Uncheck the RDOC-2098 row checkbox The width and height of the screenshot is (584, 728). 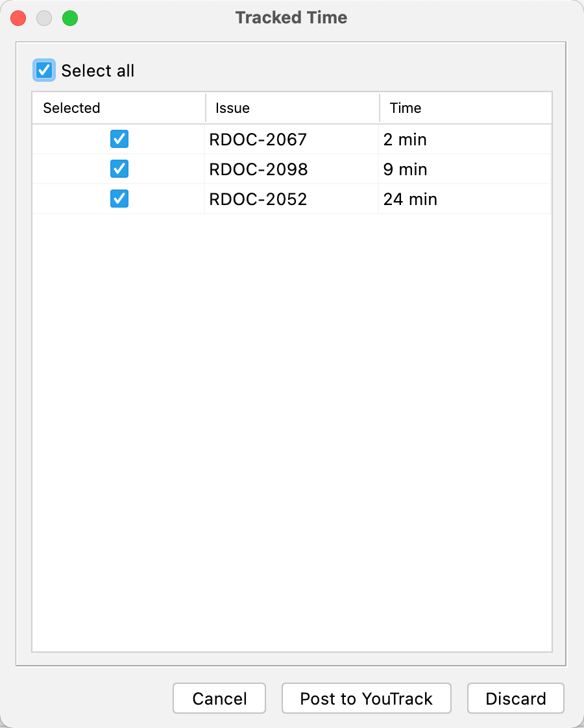point(119,169)
